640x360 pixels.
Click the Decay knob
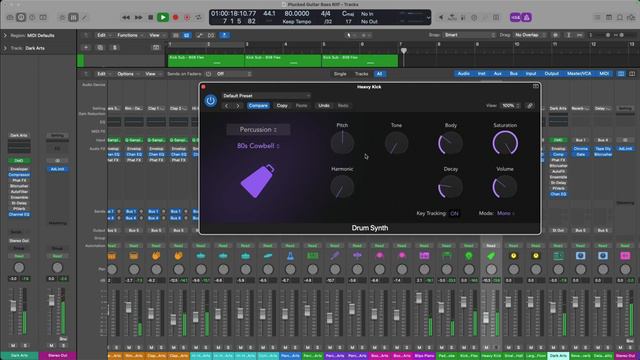[451, 187]
